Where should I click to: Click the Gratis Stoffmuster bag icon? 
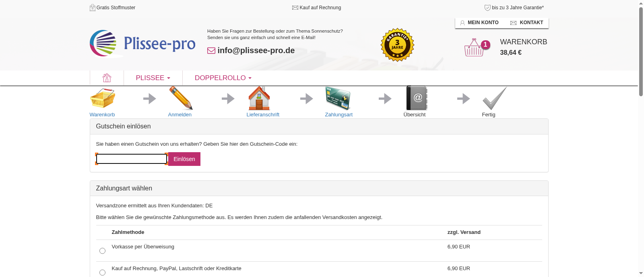pos(93,8)
